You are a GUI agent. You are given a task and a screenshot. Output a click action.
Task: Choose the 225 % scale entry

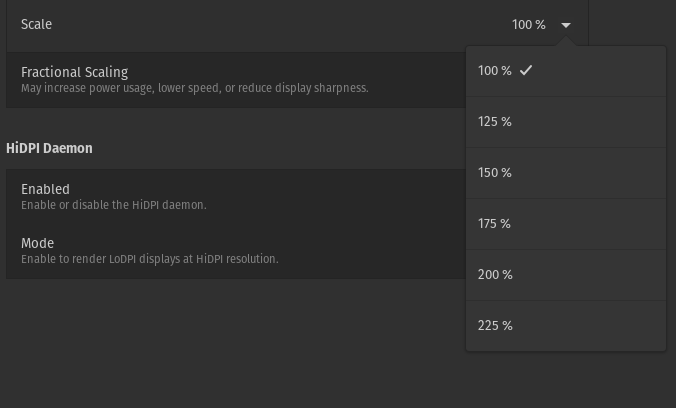click(495, 326)
